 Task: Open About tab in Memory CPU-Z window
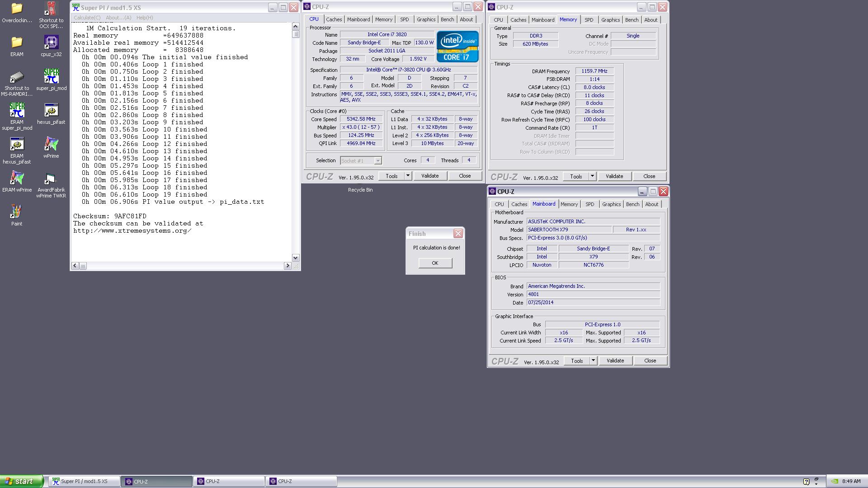[x=651, y=20]
